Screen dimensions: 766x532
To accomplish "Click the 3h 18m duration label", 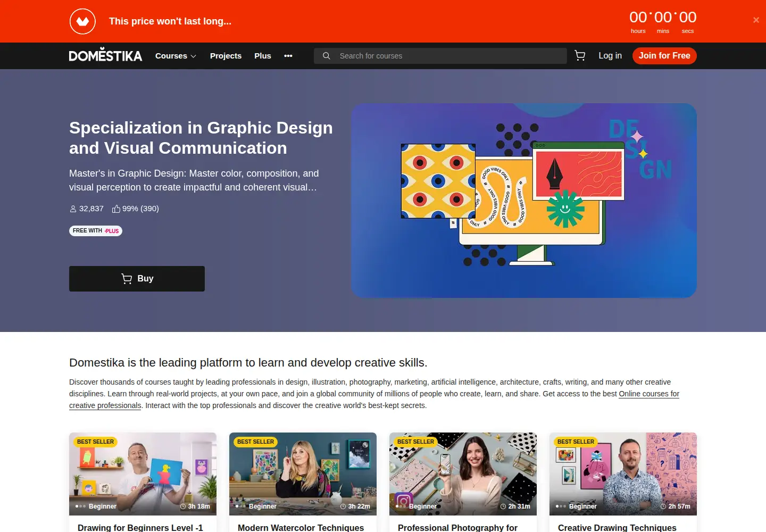I will (195, 506).
